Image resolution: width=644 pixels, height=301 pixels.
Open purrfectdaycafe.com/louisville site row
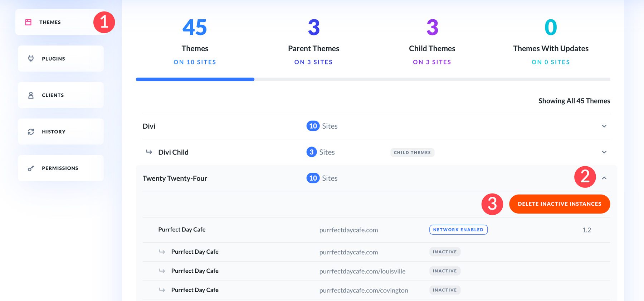(x=362, y=271)
